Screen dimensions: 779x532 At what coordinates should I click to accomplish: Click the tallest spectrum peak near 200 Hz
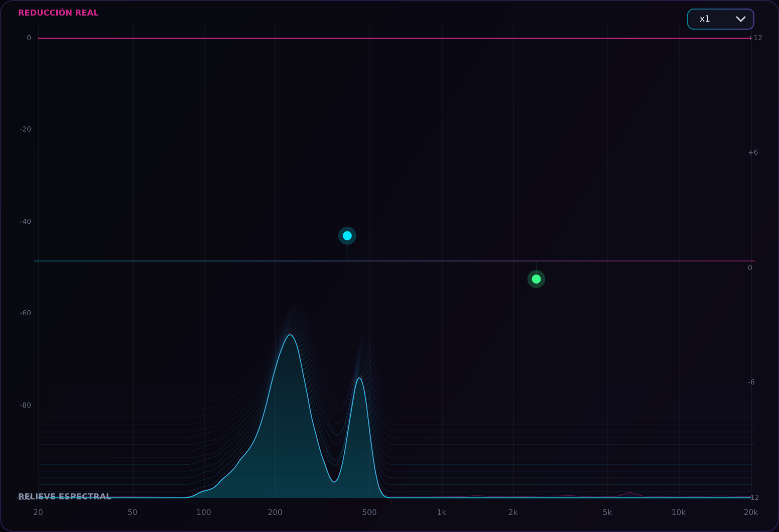[x=290, y=335]
